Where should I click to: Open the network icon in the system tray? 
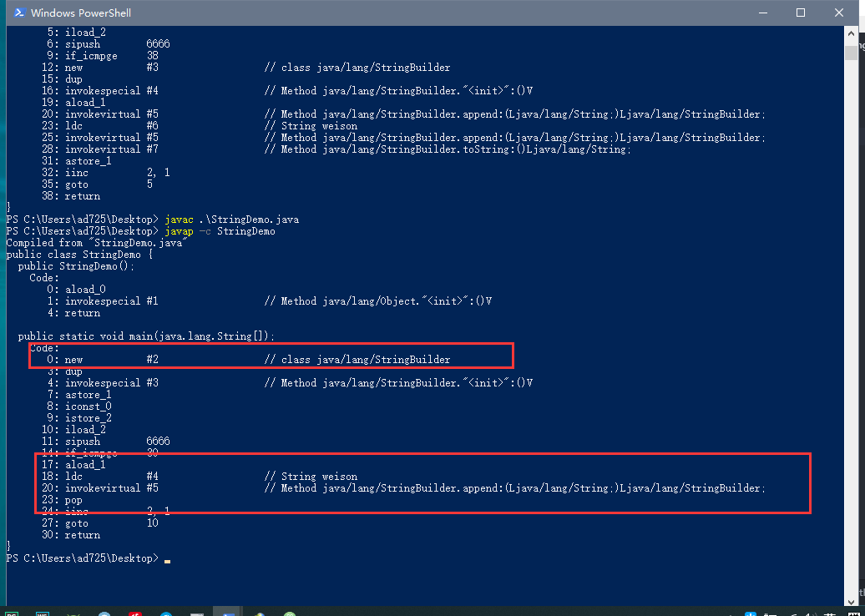(793, 613)
